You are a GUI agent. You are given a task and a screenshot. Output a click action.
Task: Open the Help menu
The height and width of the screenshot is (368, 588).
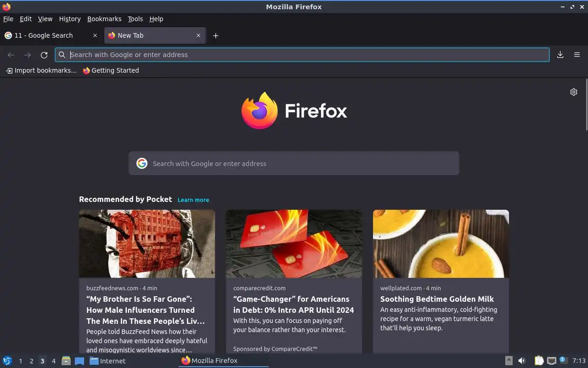156,19
